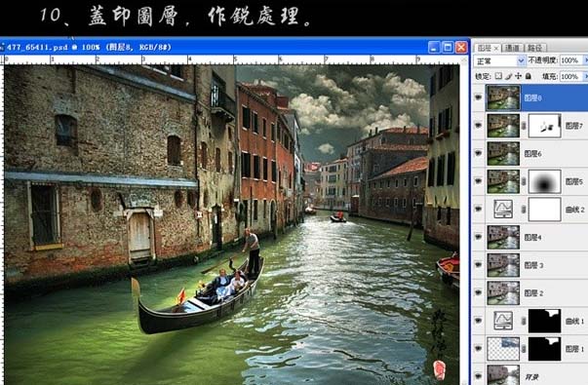Click the document title 477_65411.psd @ 100%

[x=54, y=47]
